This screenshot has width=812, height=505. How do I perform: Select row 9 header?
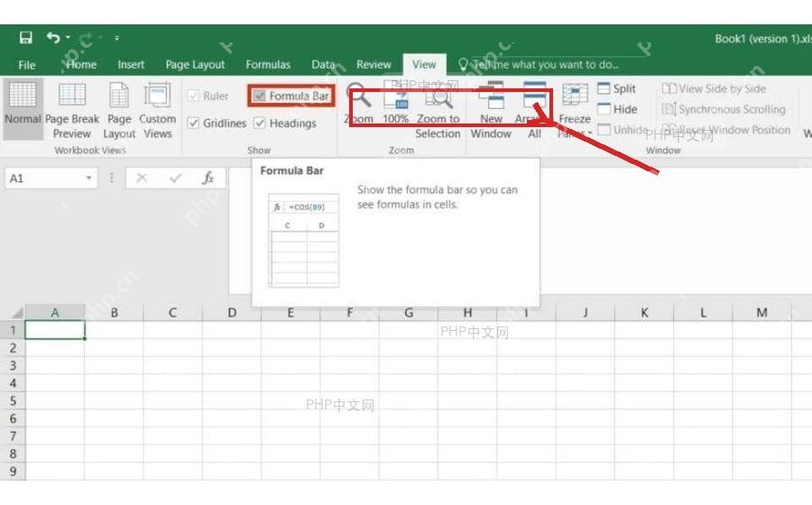pos(13,472)
